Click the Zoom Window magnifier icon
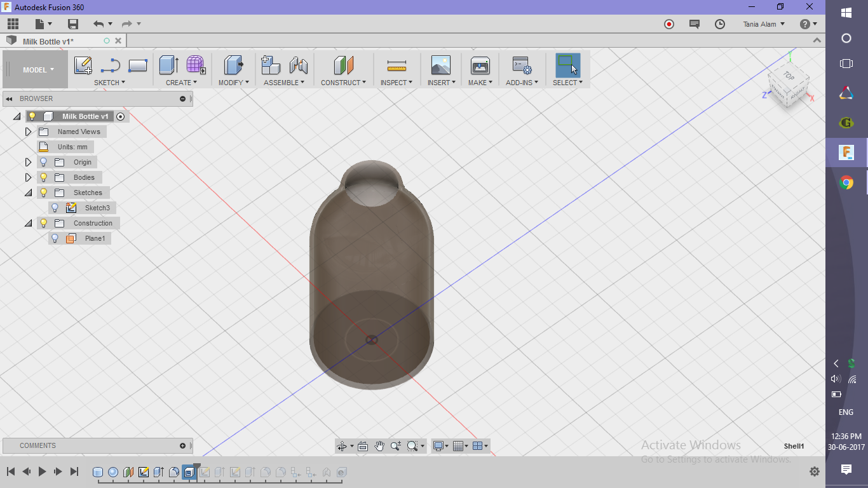 tap(412, 446)
